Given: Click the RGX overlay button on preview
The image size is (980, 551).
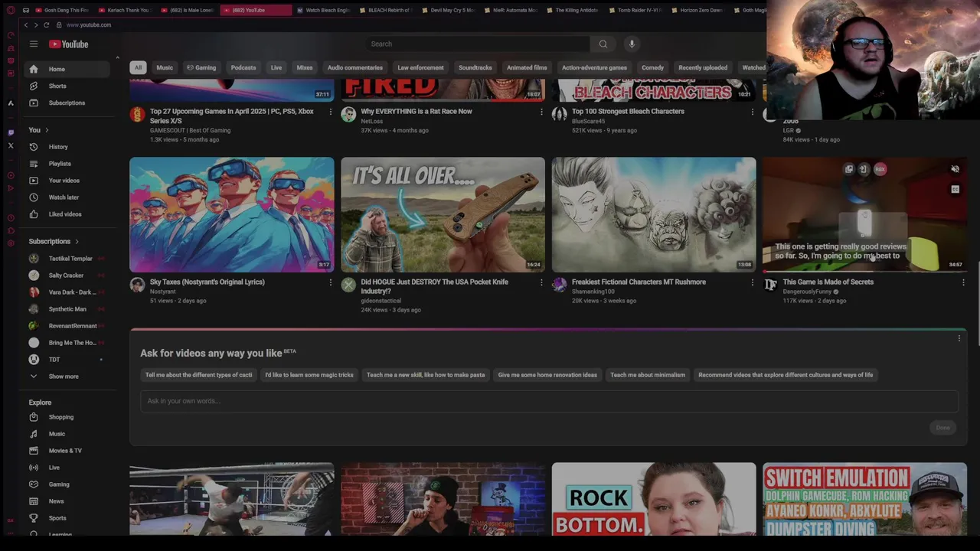Looking at the screenshot, I should (880, 169).
